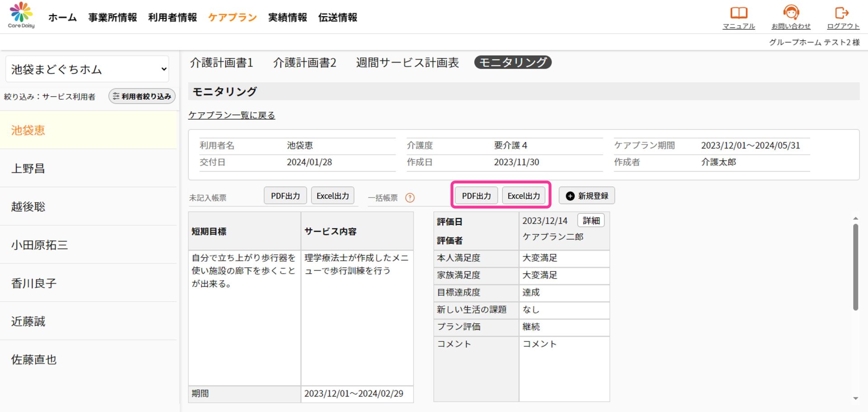Viewport: 868px width, 412px height.
Task: Expand the 池袋まどぐちホム facility dropdown
Action: (x=87, y=69)
